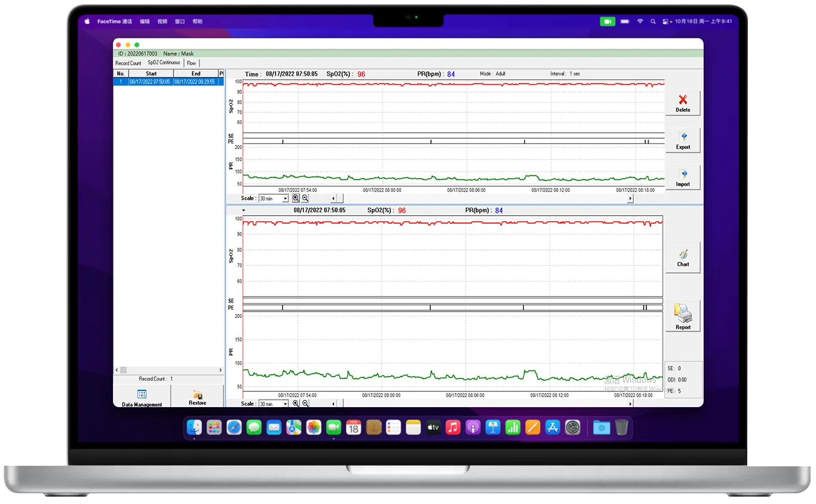Open Reminders in the Dock
The width and height of the screenshot is (816, 504).
pyautogui.click(x=393, y=427)
